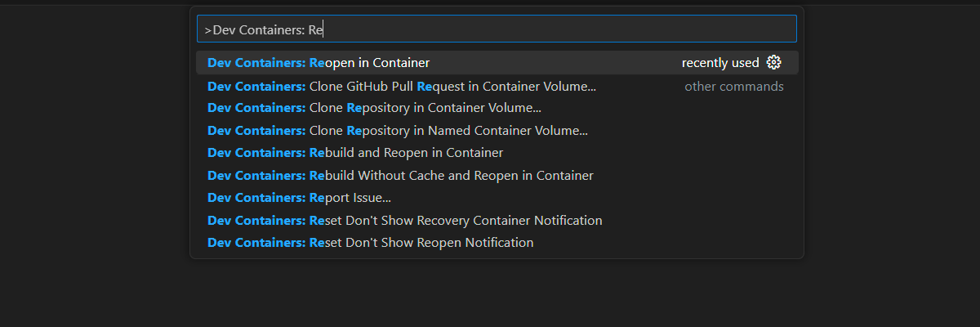This screenshot has width=980, height=327.
Task: Click the 'recently used' label
Action: point(720,63)
